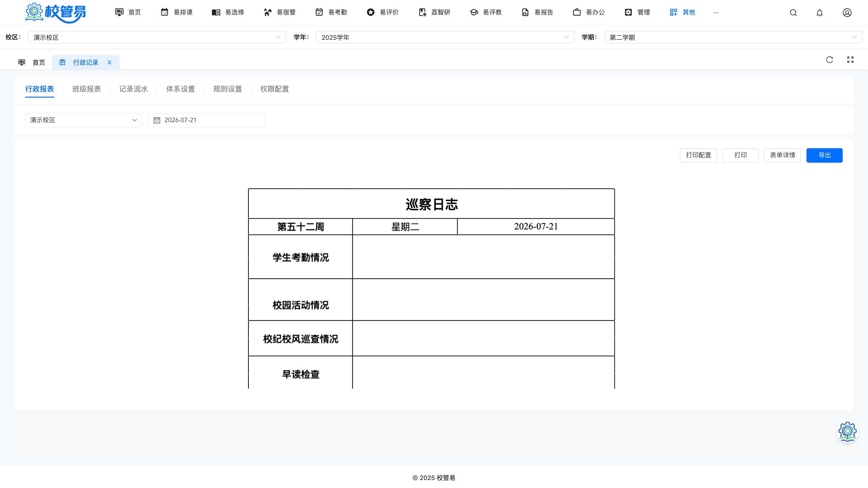
Task: Click the floating assistant gear icon
Action: click(x=847, y=431)
